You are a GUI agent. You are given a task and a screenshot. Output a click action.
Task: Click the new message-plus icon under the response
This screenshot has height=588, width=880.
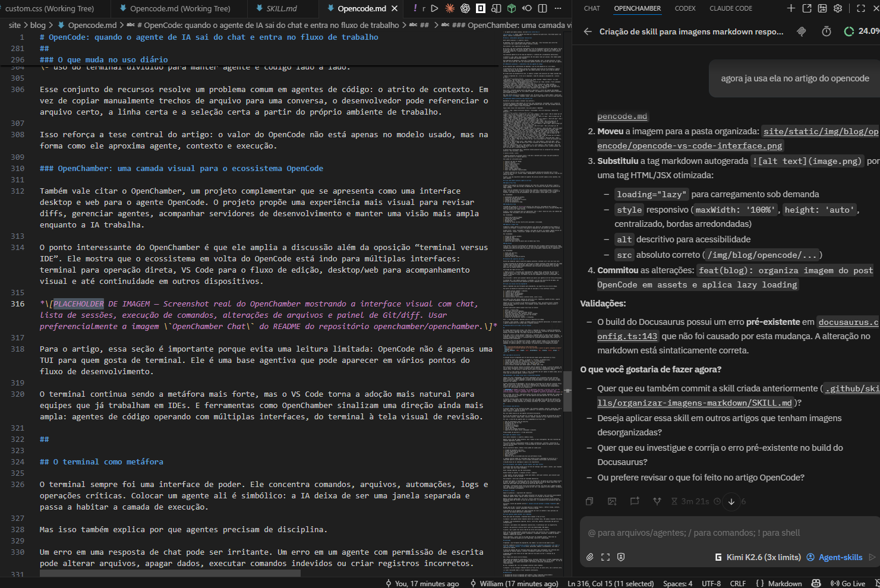635,501
